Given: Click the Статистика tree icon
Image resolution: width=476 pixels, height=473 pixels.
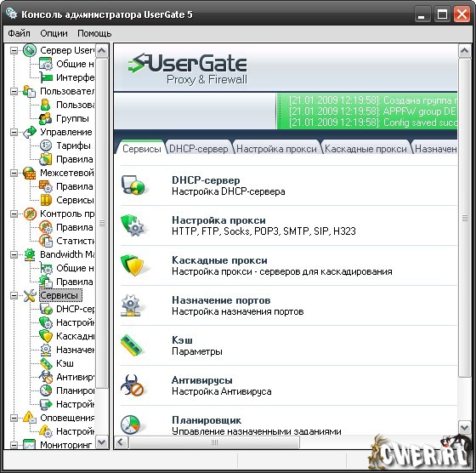Looking at the screenshot, I should point(46,241).
